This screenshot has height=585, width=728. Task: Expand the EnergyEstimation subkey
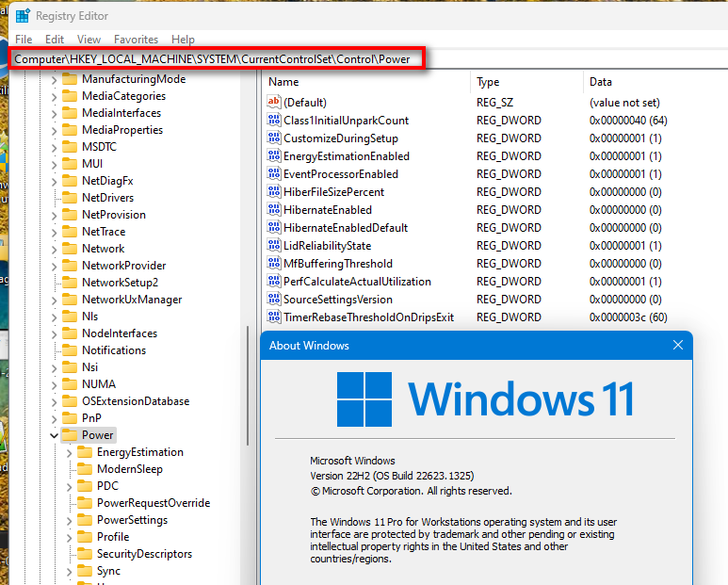click(x=69, y=453)
